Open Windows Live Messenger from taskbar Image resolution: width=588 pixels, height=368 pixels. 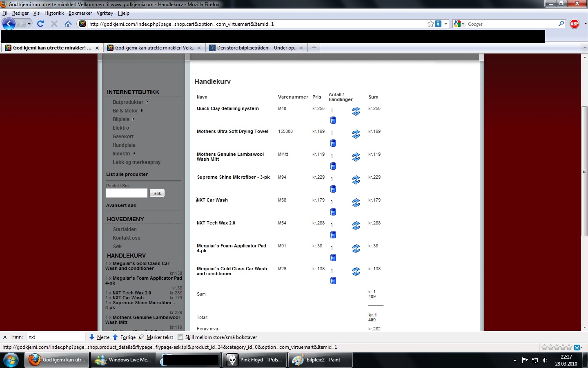124,360
